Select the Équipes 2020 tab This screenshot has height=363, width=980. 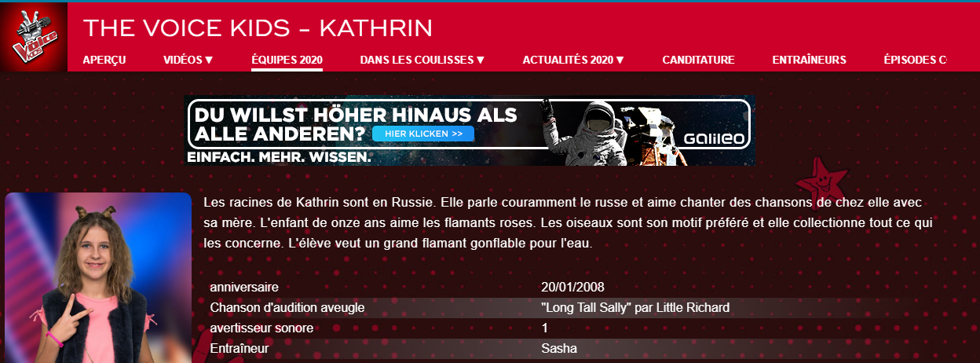[287, 60]
